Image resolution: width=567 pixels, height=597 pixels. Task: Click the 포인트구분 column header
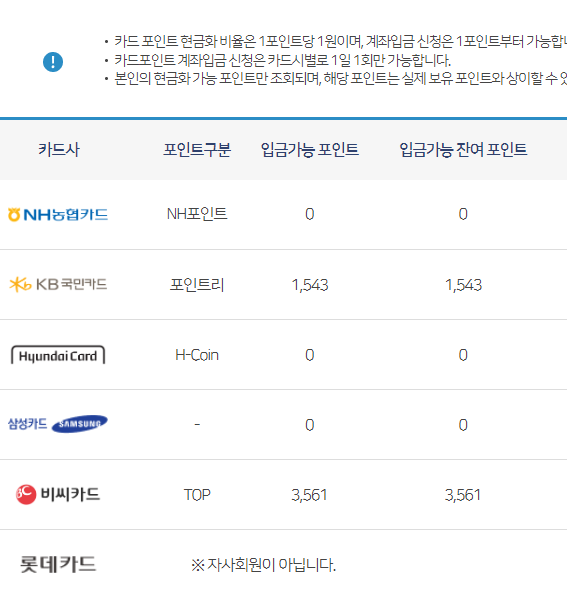click(x=197, y=150)
